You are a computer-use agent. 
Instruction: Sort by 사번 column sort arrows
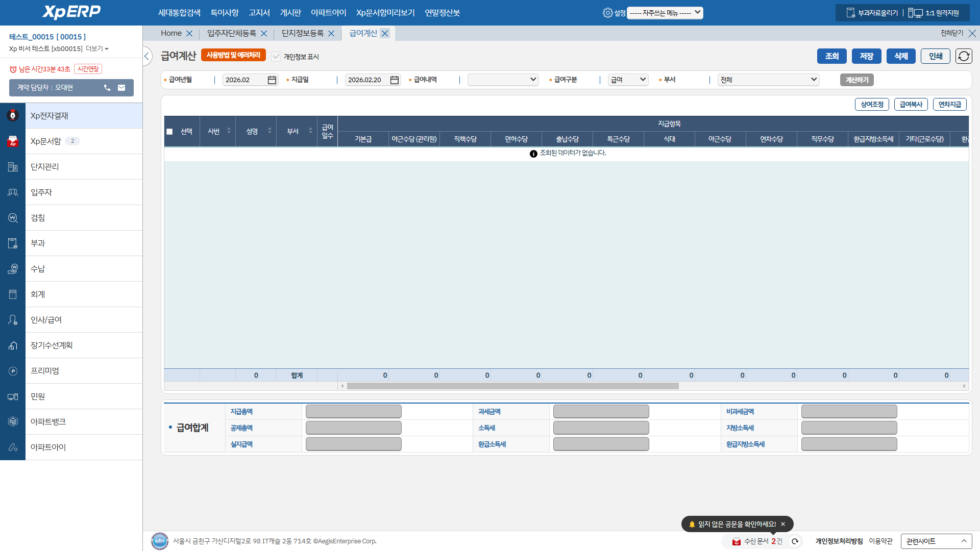coord(229,131)
